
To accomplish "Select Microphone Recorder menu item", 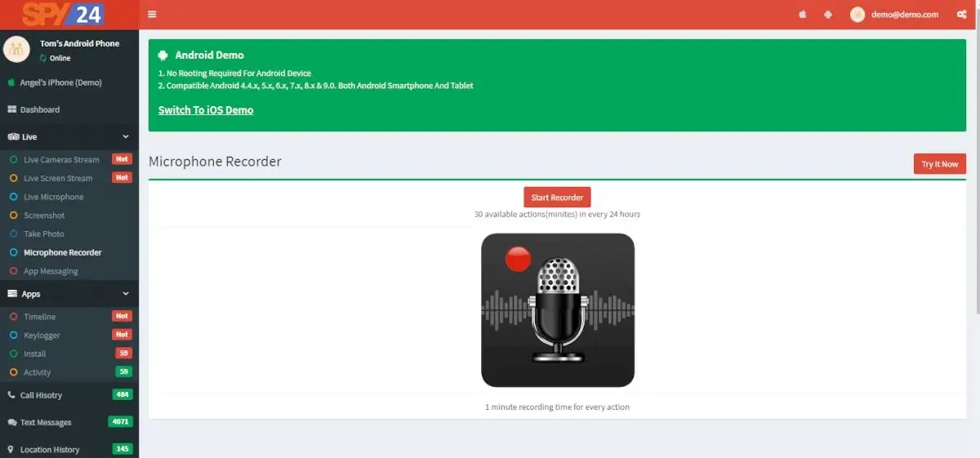I will pos(63,253).
